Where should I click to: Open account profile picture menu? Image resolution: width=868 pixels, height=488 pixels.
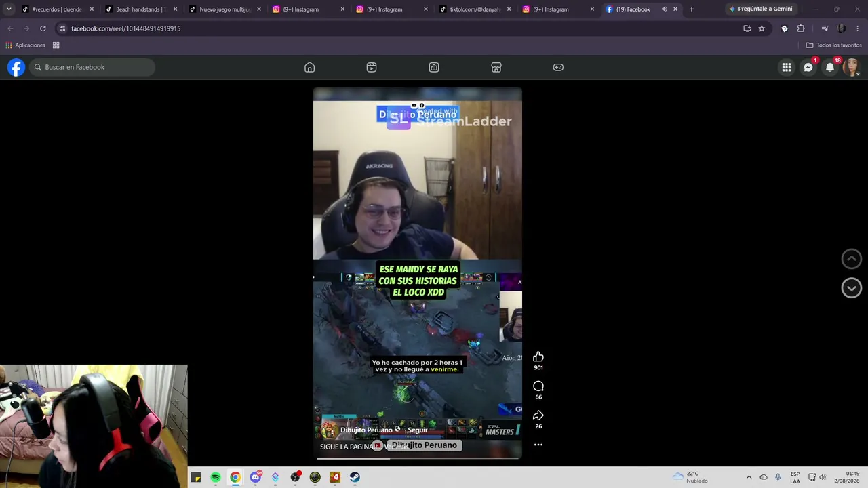[852, 67]
